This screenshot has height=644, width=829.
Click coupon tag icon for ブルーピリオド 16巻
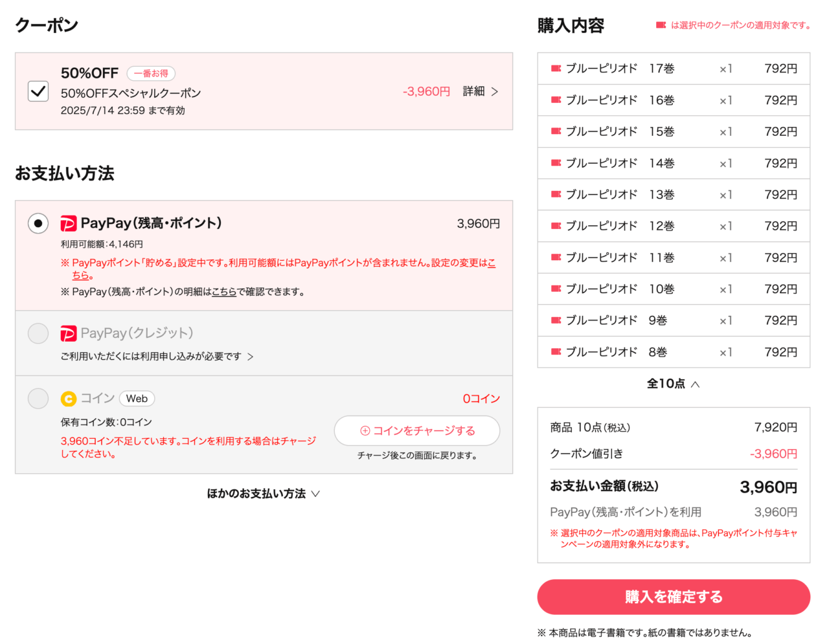pyautogui.click(x=556, y=100)
